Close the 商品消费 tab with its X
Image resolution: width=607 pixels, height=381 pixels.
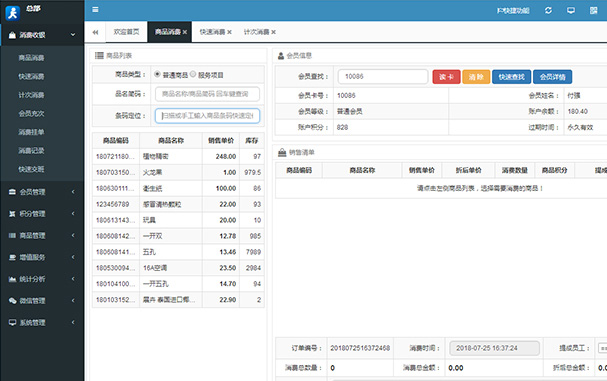pos(185,32)
